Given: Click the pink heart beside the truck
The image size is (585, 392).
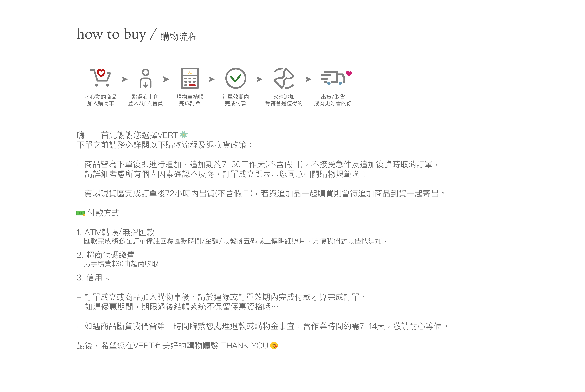Looking at the screenshot, I should [x=349, y=73].
